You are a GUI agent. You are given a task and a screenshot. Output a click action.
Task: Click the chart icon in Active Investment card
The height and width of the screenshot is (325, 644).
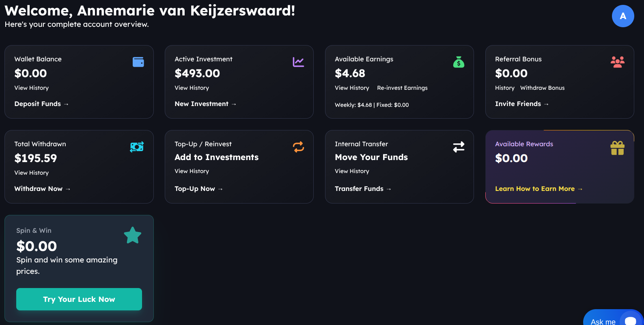pyautogui.click(x=298, y=62)
